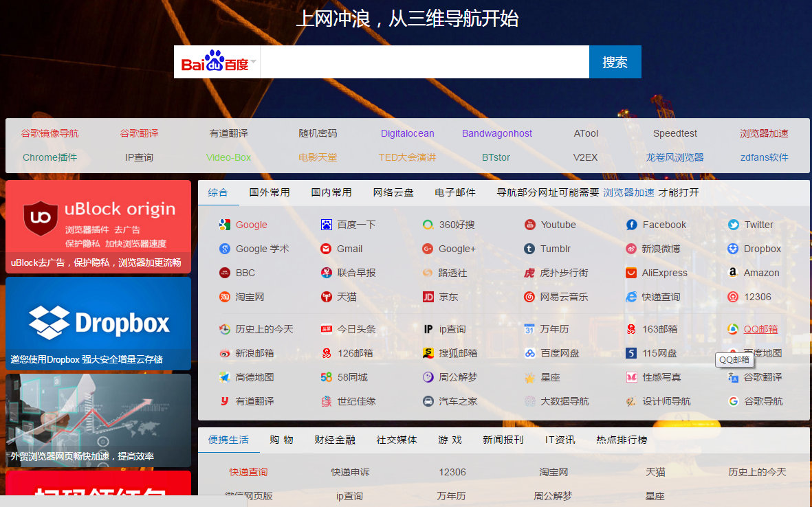The image size is (812, 507).
Task: Click the 百度网盘 icon
Action: (529, 353)
